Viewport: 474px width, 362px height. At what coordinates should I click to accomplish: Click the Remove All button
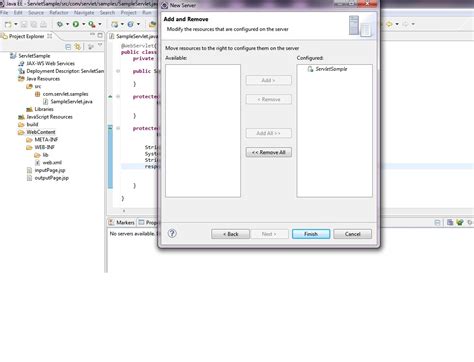269,152
